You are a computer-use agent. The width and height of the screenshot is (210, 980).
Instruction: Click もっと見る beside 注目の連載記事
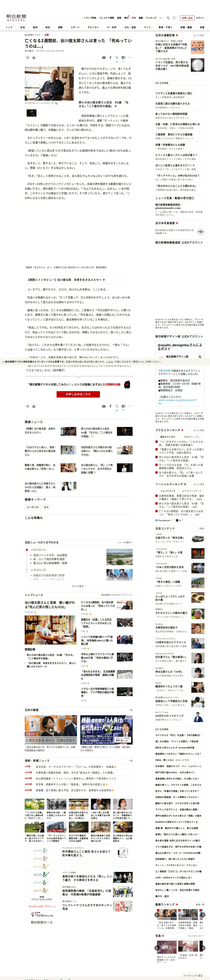click(x=199, y=35)
